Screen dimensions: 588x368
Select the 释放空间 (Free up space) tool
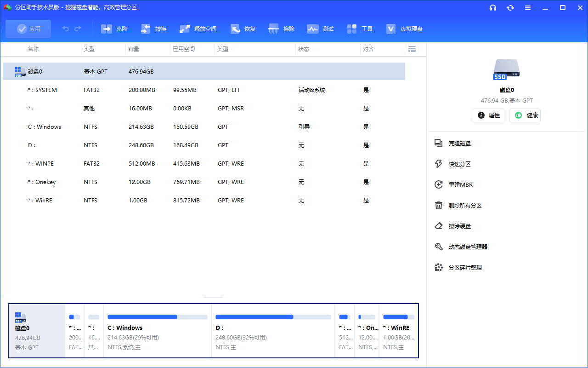(x=198, y=29)
